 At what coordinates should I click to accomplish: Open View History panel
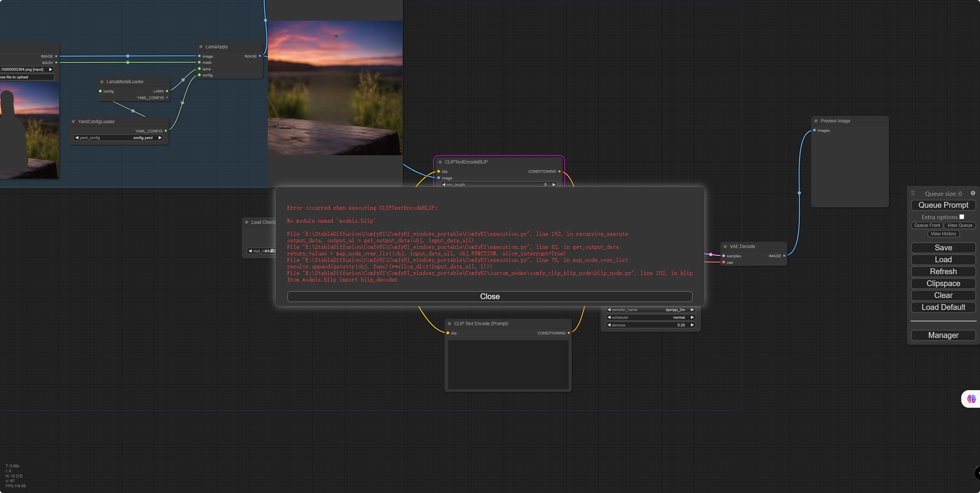[943, 233]
